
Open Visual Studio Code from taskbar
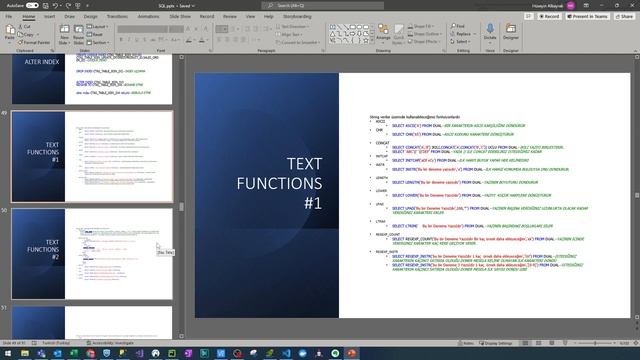[x=286, y=353]
